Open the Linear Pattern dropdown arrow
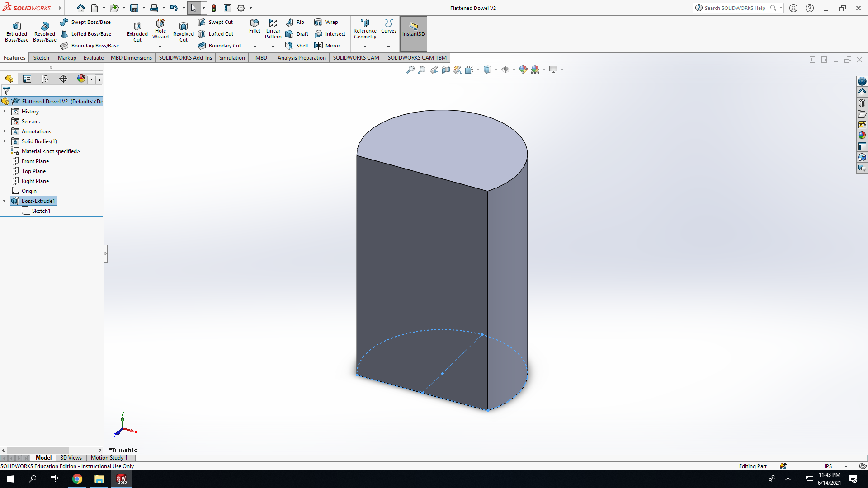 [x=273, y=47]
